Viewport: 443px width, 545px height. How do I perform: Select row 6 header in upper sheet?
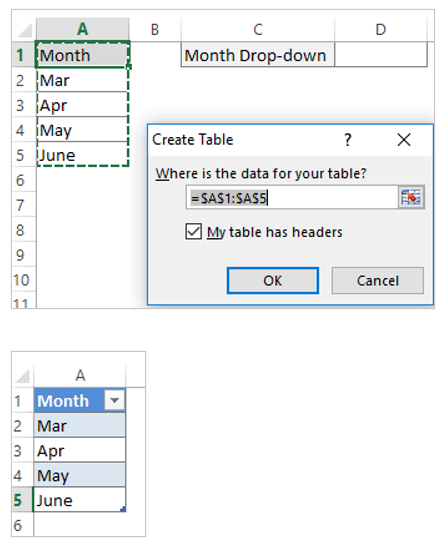pyautogui.click(x=24, y=180)
